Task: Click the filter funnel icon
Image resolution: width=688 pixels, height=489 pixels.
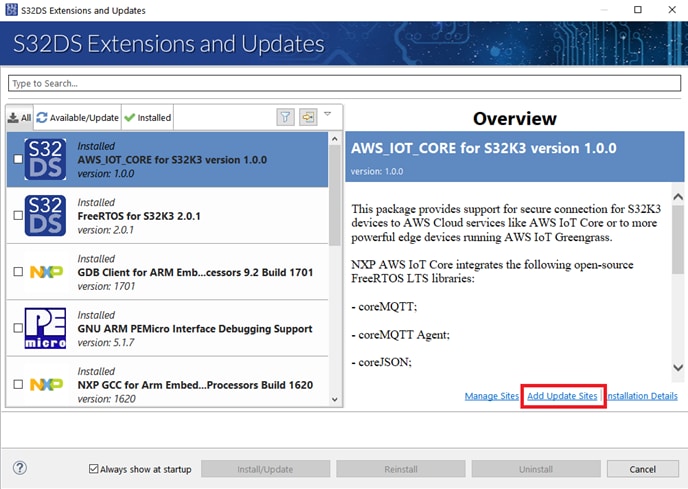Action: point(285,117)
